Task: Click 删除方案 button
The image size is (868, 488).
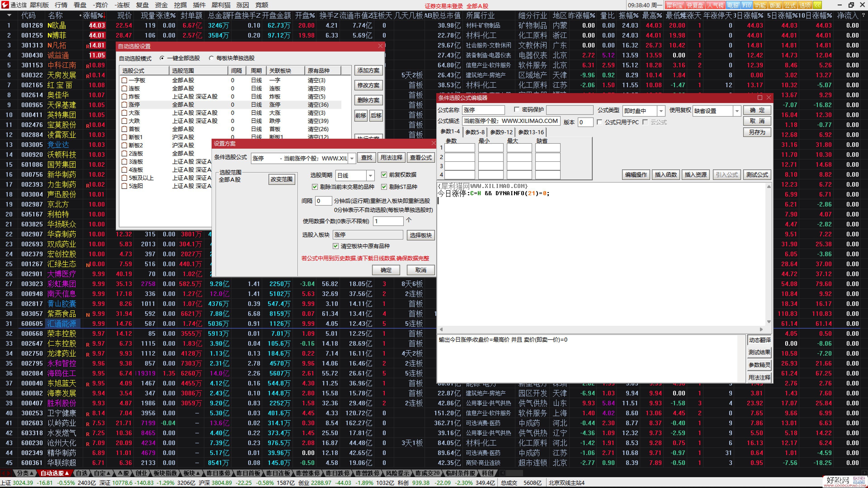Action: click(x=368, y=100)
